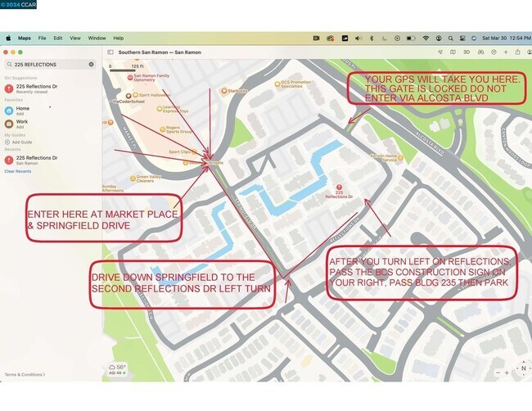Click the volume icon in menu bar

(358, 38)
